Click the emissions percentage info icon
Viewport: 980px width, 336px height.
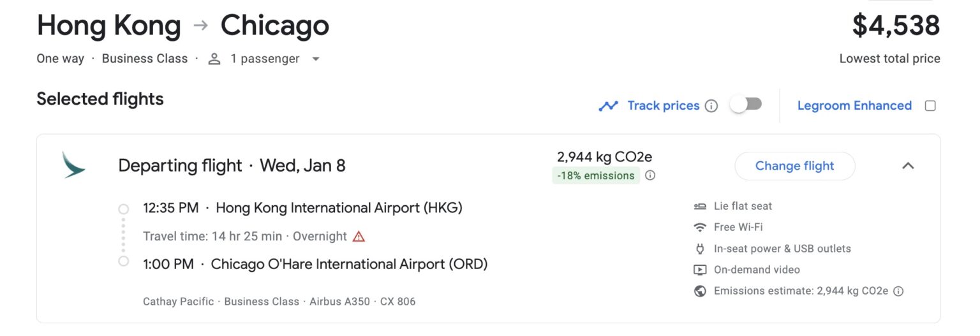(650, 175)
